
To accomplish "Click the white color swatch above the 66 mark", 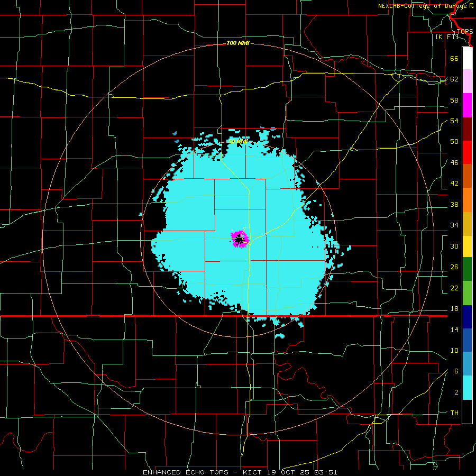I will (467, 58).
